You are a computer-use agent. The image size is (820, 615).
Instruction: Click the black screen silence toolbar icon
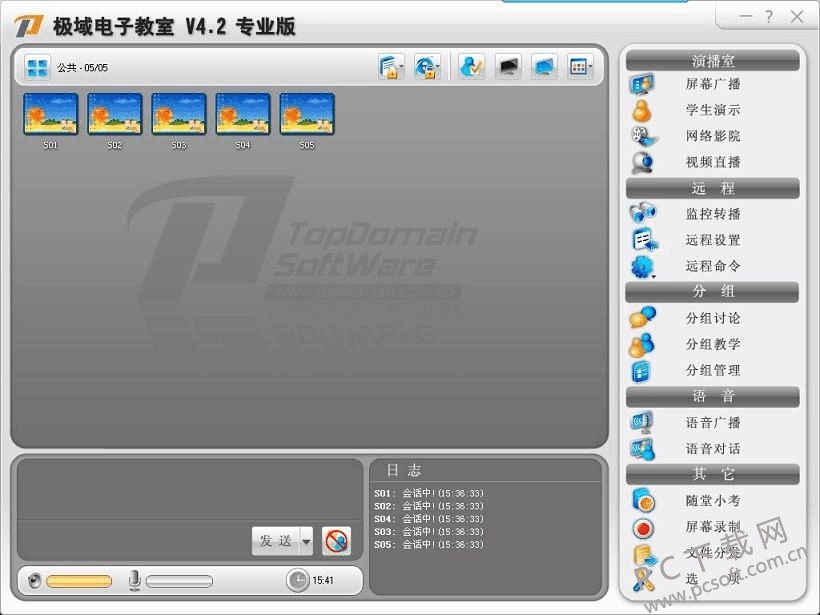(x=508, y=67)
